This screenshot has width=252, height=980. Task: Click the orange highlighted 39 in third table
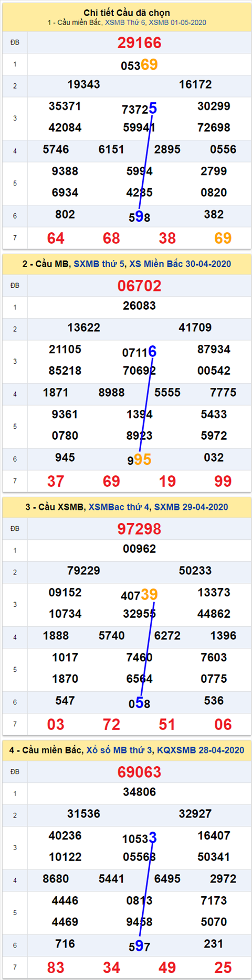click(x=149, y=594)
